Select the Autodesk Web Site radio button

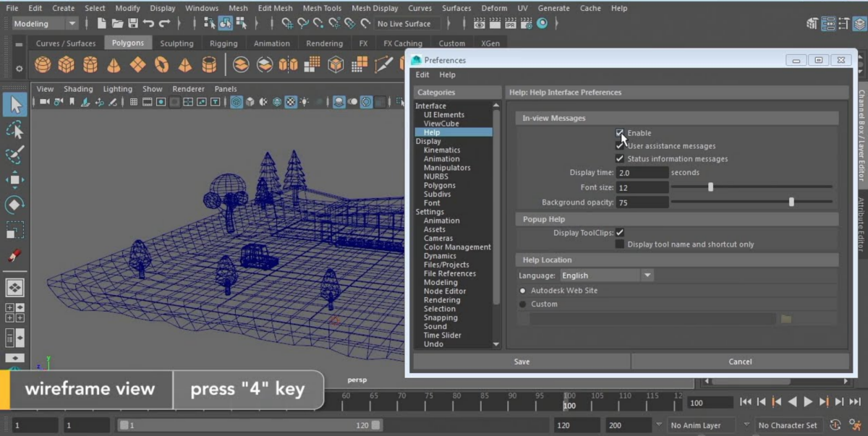tap(523, 291)
